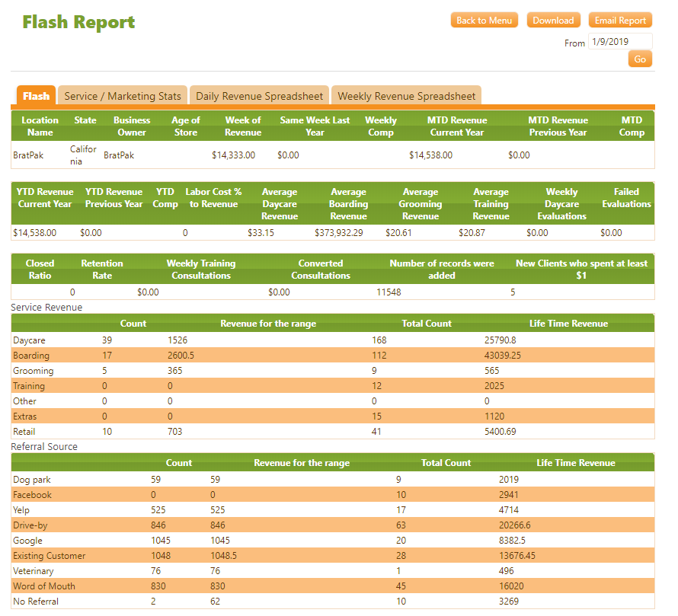
Task: Click the Back to Menu button
Action: (484, 21)
